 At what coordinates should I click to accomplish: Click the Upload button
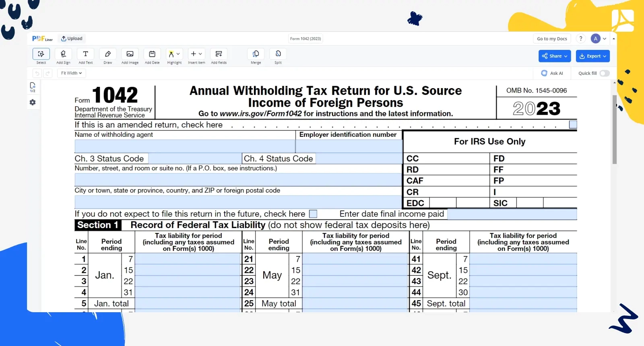[72, 39]
